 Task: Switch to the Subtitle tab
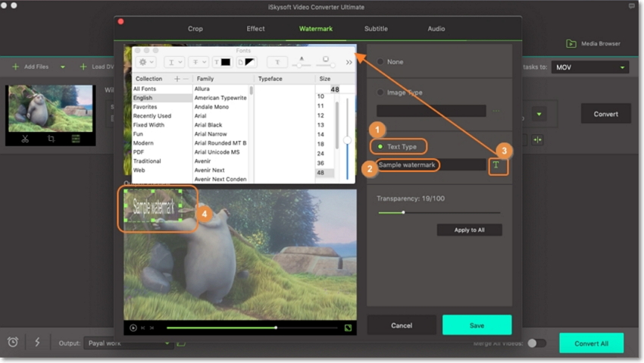pyautogui.click(x=376, y=29)
